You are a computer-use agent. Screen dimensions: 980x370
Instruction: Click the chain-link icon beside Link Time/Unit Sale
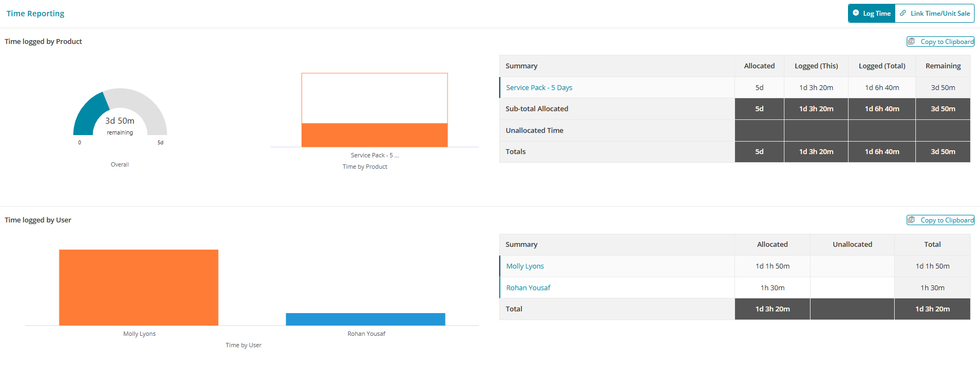(903, 13)
